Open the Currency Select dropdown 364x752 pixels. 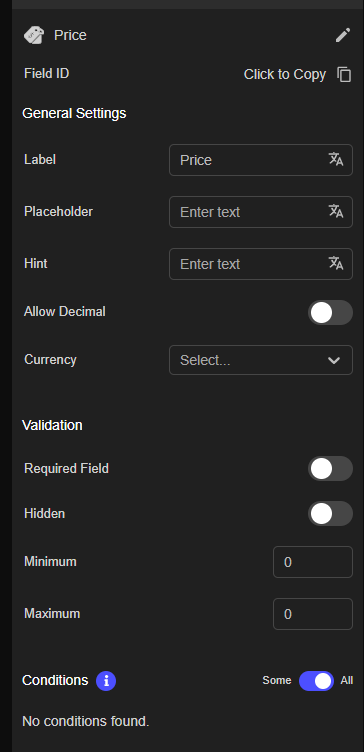point(261,360)
